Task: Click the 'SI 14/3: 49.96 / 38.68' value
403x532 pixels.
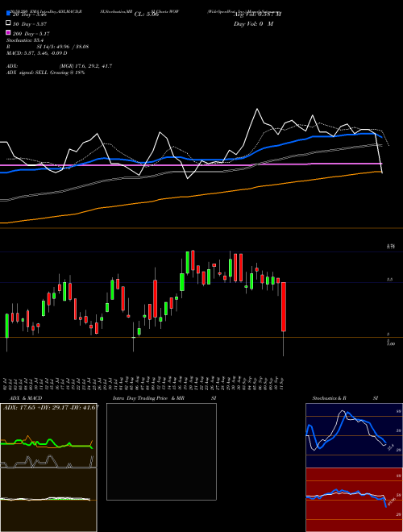Action: 63,47
